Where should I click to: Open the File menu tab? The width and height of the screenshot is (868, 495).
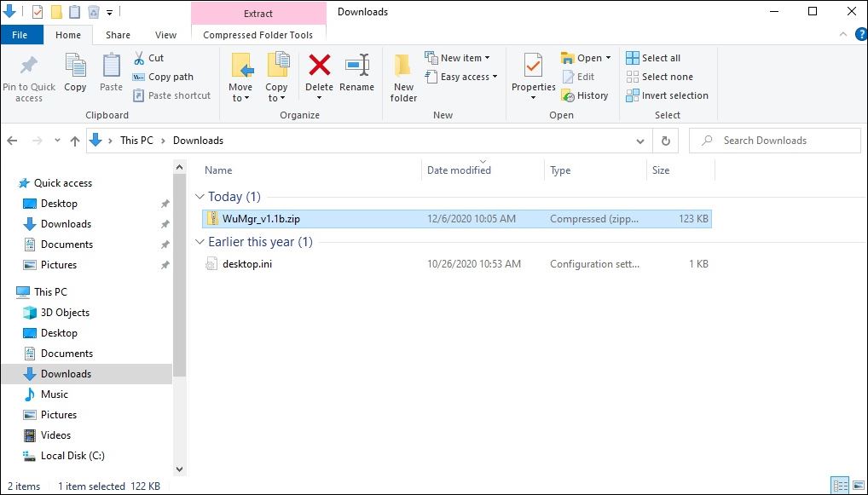[20, 35]
